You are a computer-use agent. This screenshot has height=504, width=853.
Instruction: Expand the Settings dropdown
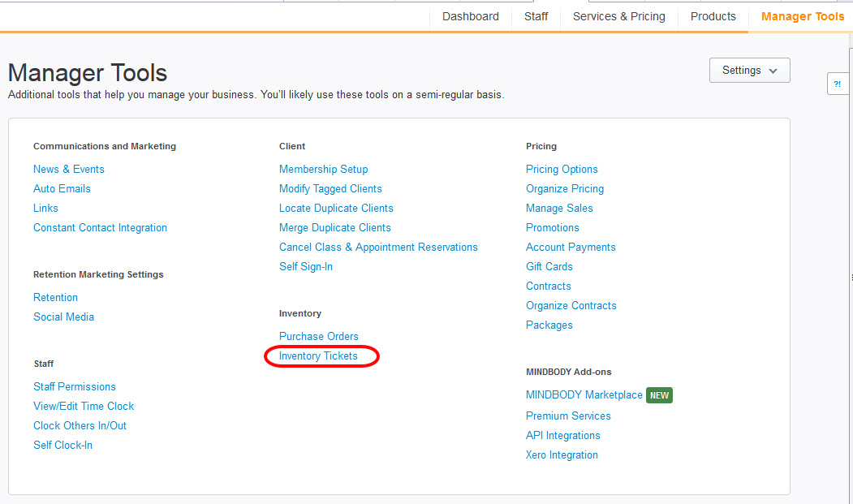point(749,71)
